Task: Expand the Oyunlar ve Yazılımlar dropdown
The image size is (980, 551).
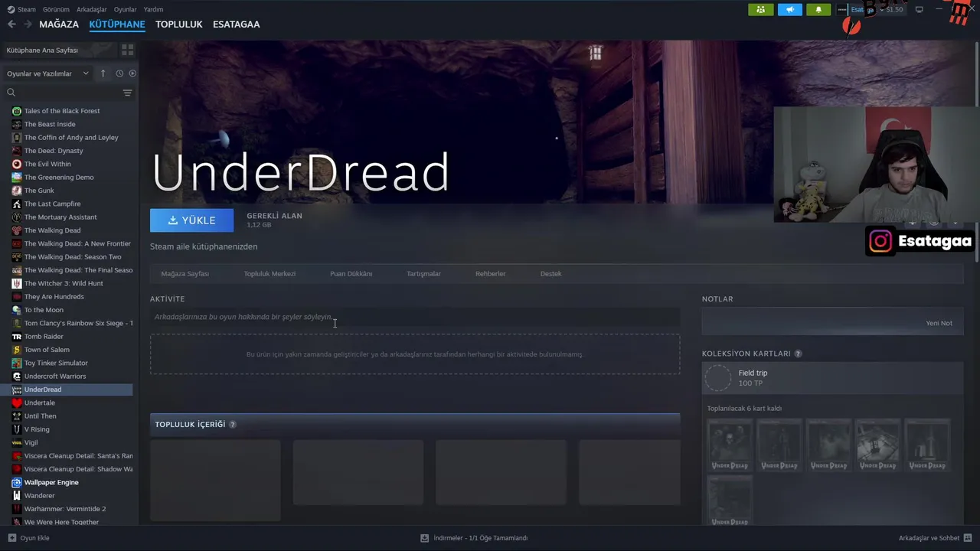Action: pos(48,73)
